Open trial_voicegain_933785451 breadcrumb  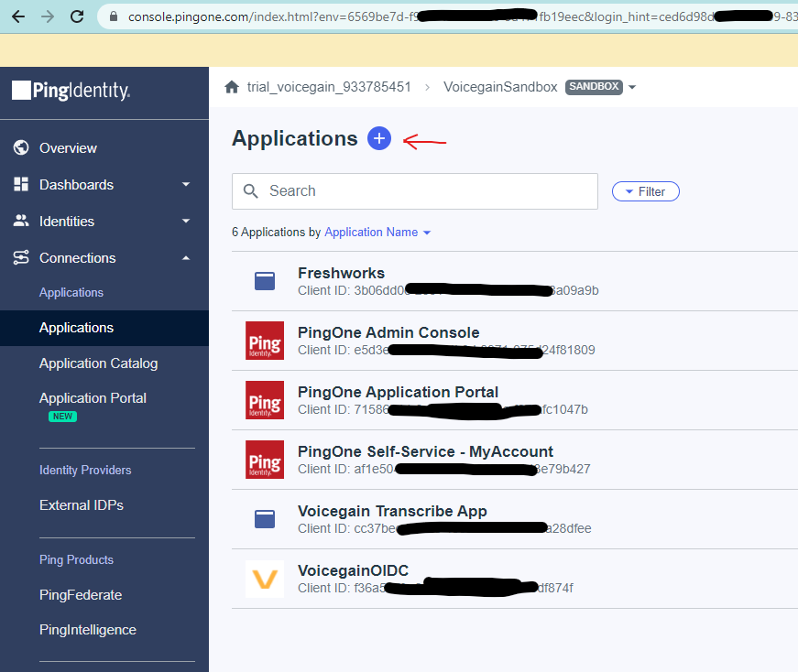tap(329, 87)
